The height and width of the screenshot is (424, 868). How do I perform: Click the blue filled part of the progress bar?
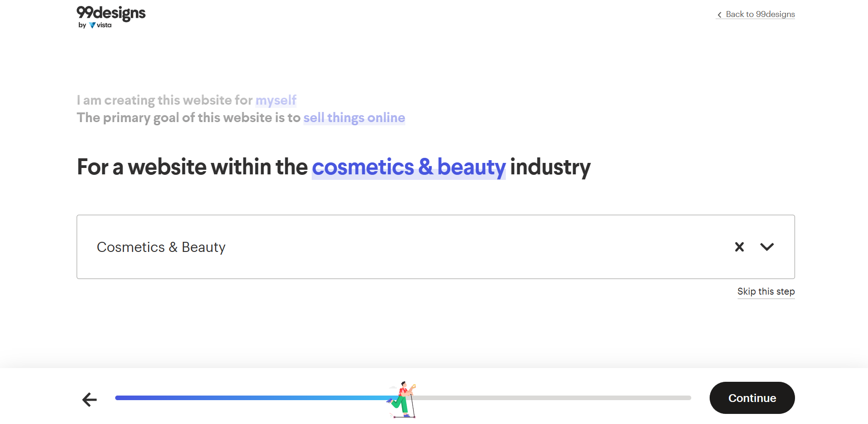tap(252, 398)
